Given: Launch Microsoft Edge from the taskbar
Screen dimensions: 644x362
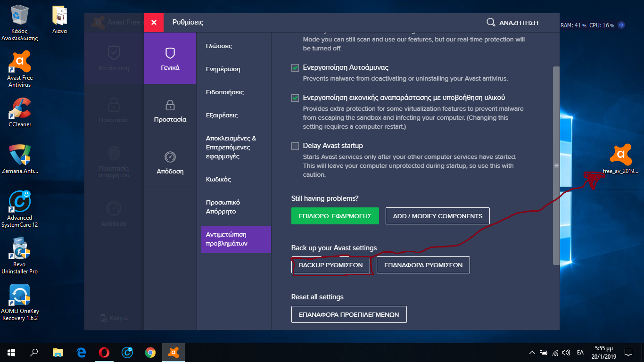Looking at the screenshot, I should click(x=81, y=352).
